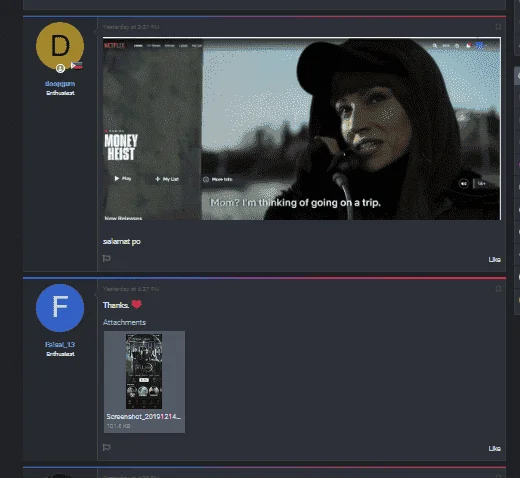The width and height of the screenshot is (520, 478).
Task: Click the Enthusiast title under Faisal_13
Action: coord(60,354)
